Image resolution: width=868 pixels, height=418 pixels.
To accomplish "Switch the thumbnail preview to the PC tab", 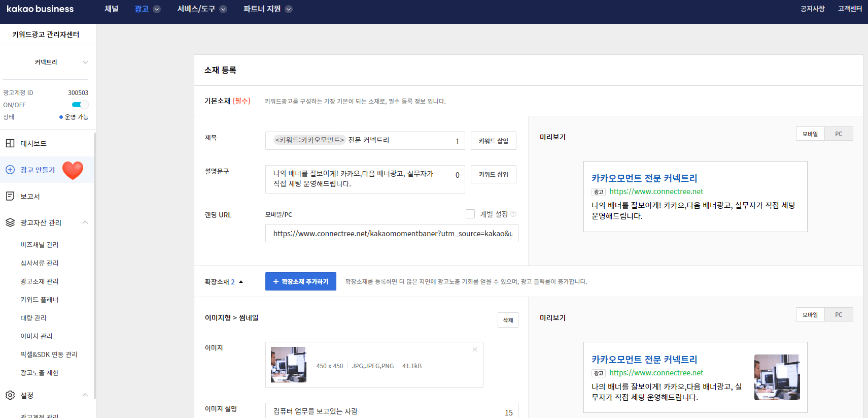I will tap(839, 314).
